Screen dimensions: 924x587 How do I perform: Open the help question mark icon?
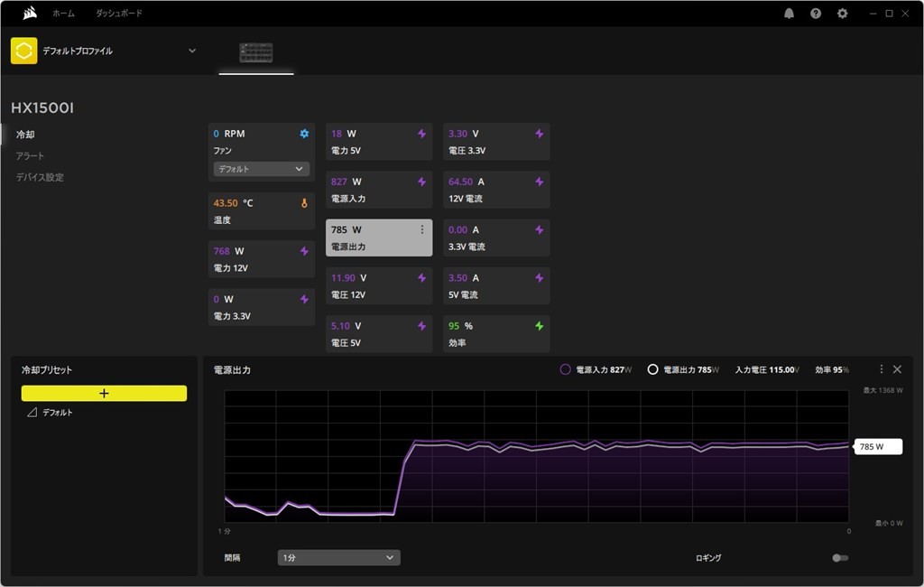click(x=816, y=14)
